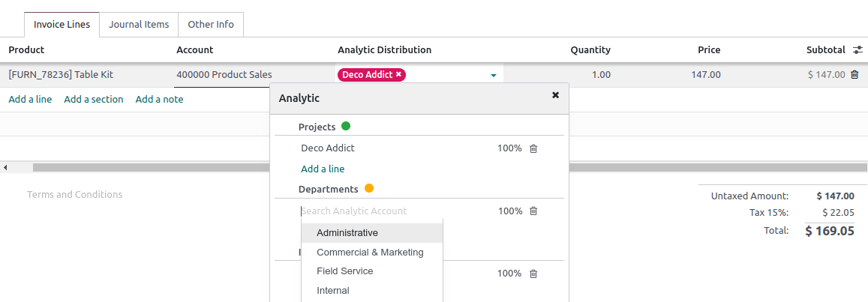Image resolution: width=868 pixels, height=302 pixels.
Task: Open the Other Info tab
Action: pos(211,25)
